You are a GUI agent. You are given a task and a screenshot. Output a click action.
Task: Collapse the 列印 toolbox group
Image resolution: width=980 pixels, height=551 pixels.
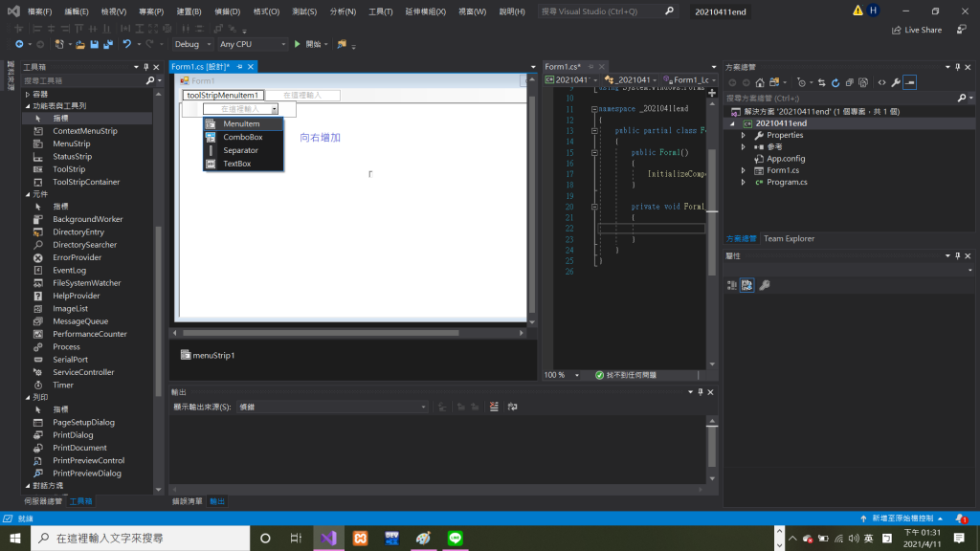point(28,397)
